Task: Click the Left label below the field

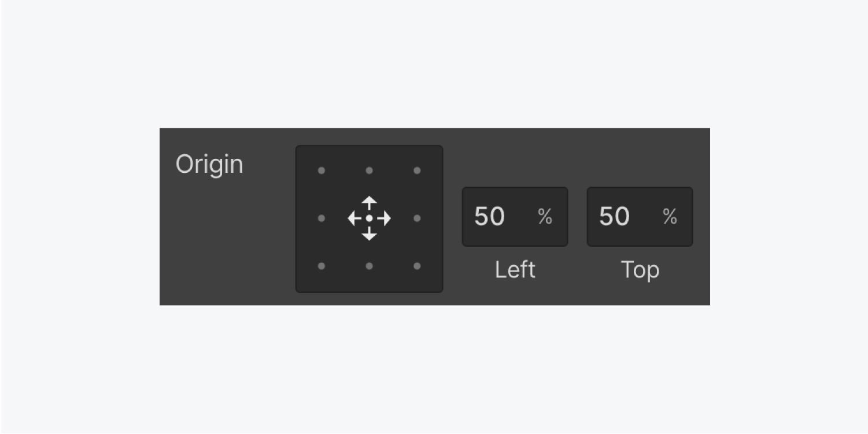Action: point(515,270)
